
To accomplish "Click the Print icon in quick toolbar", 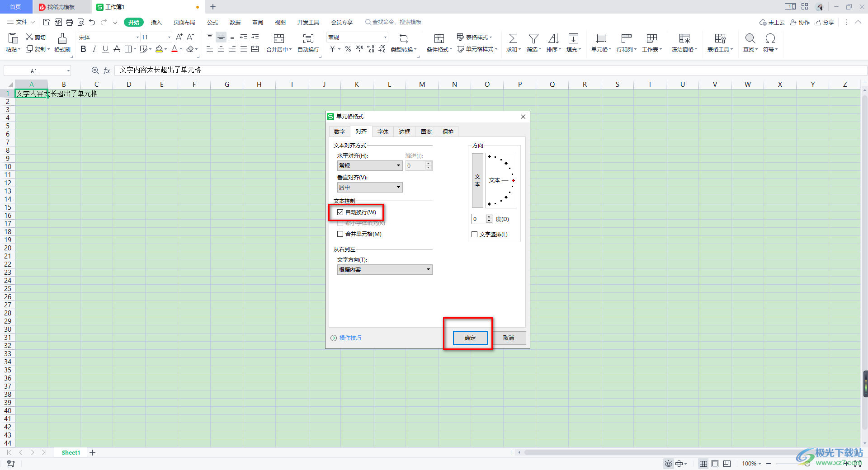I will (x=69, y=22).
